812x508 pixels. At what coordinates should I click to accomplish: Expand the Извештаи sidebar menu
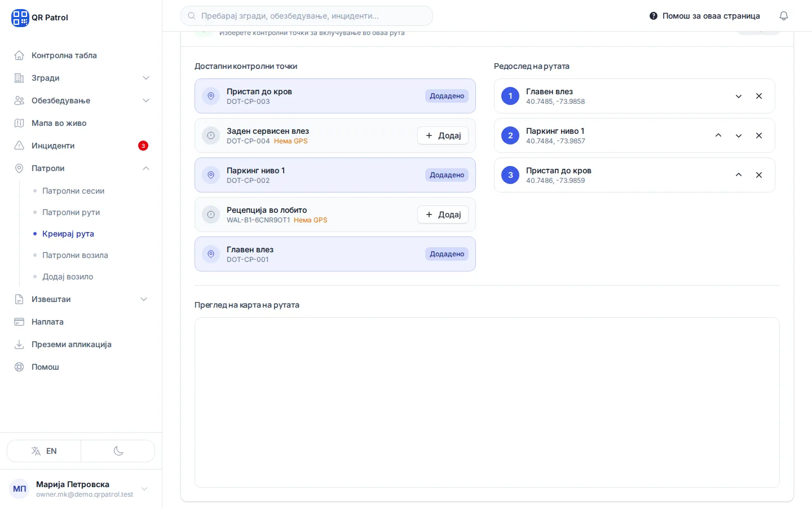click(x=81, y=299)
